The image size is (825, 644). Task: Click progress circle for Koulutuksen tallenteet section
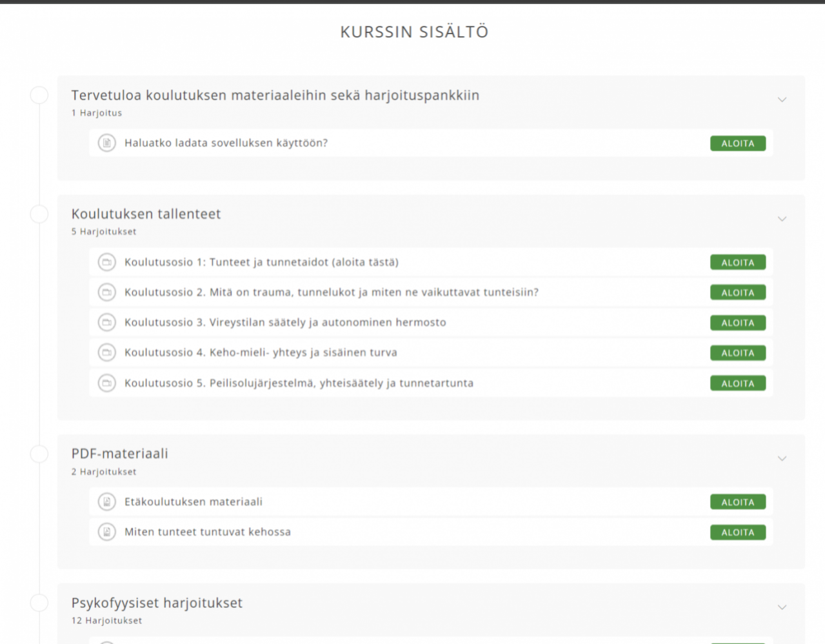(39, 214)
